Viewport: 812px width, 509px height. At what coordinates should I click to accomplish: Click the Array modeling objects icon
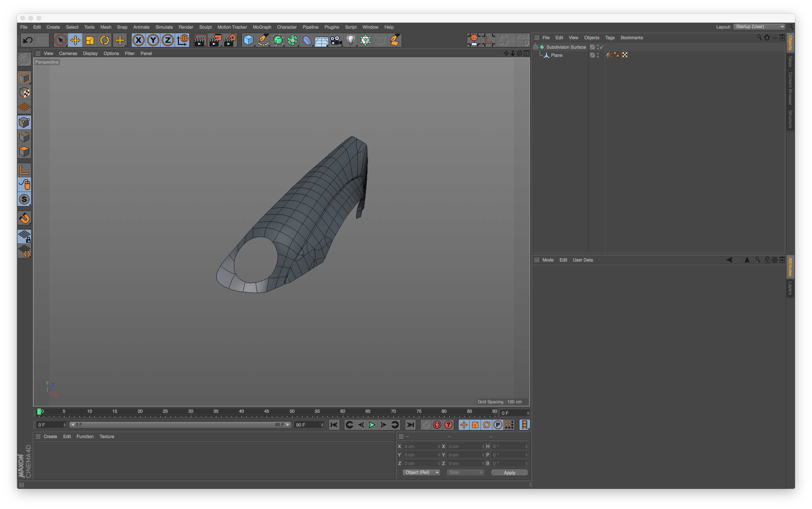pyautogui.click(x=293, y=40)
